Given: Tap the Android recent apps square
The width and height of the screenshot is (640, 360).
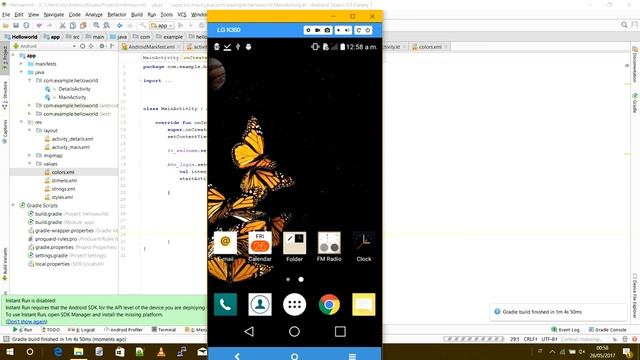Looking at the screenshot, I should pos(340,331).
